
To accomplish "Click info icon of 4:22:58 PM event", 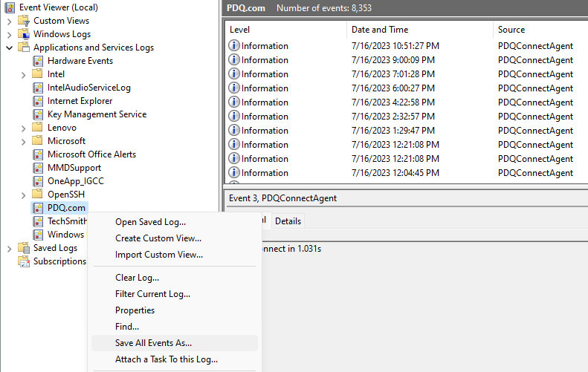I will (x=234, y=102).
